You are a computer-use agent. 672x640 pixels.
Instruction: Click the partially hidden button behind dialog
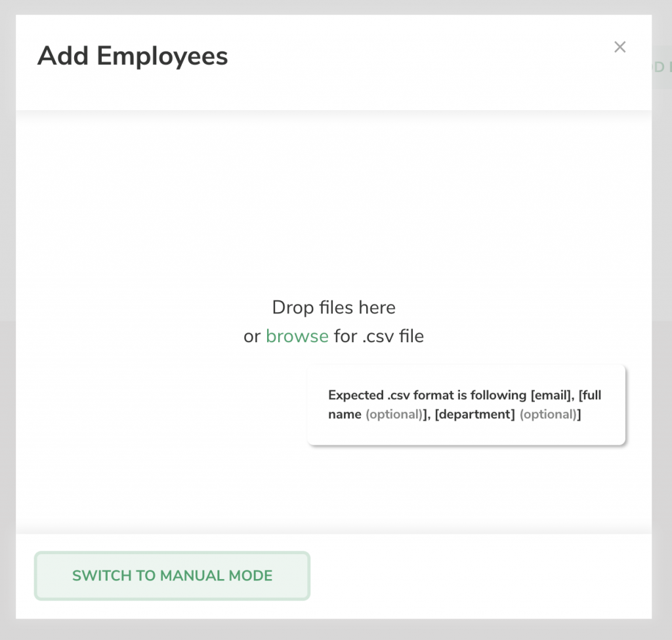661,68
